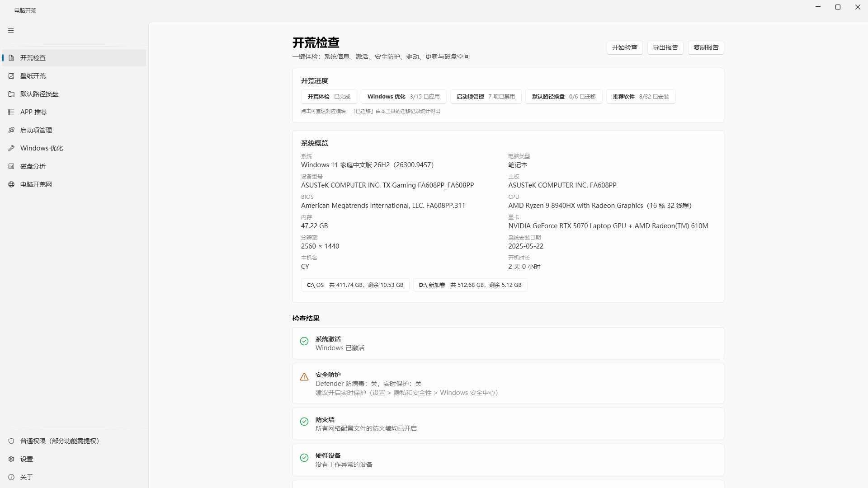The width and height of the screenshot is (868, 488).
Task: Click 普通权限（部分功能需提权）entry
Action: point(74,441)
